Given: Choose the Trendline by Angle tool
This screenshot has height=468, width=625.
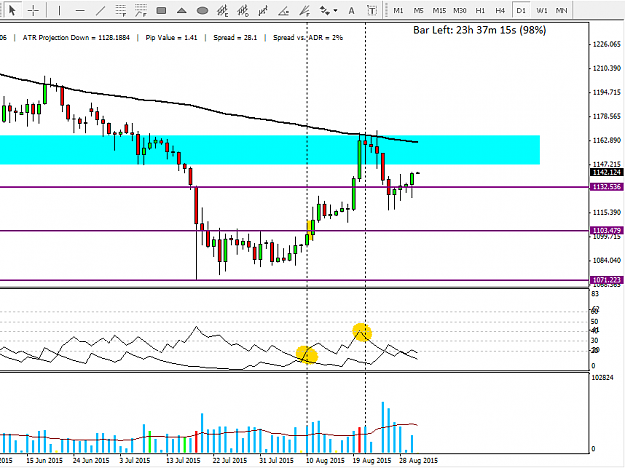Looking at the screenshot, I should (x=284, y=10).
